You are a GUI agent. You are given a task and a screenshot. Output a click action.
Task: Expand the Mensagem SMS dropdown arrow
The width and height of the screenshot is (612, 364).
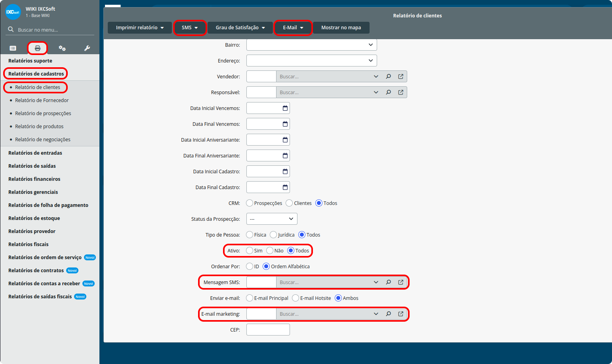pos(376,282)
